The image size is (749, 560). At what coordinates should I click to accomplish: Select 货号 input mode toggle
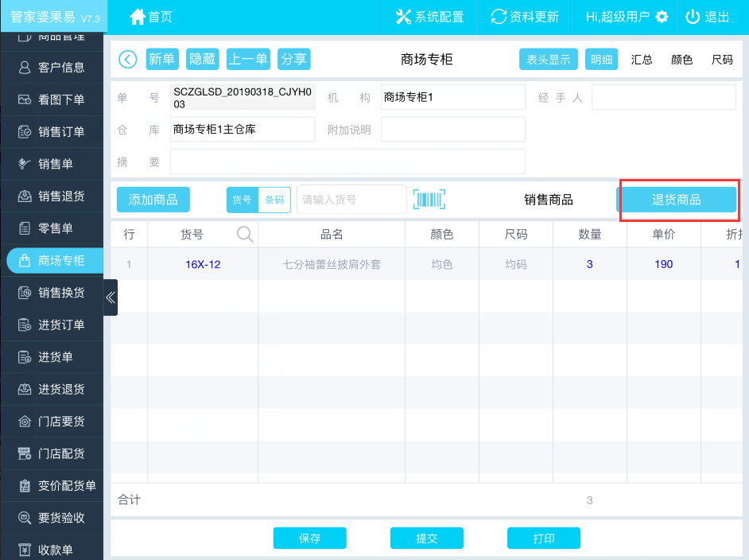pyautogui.click(x=243, y=200)
